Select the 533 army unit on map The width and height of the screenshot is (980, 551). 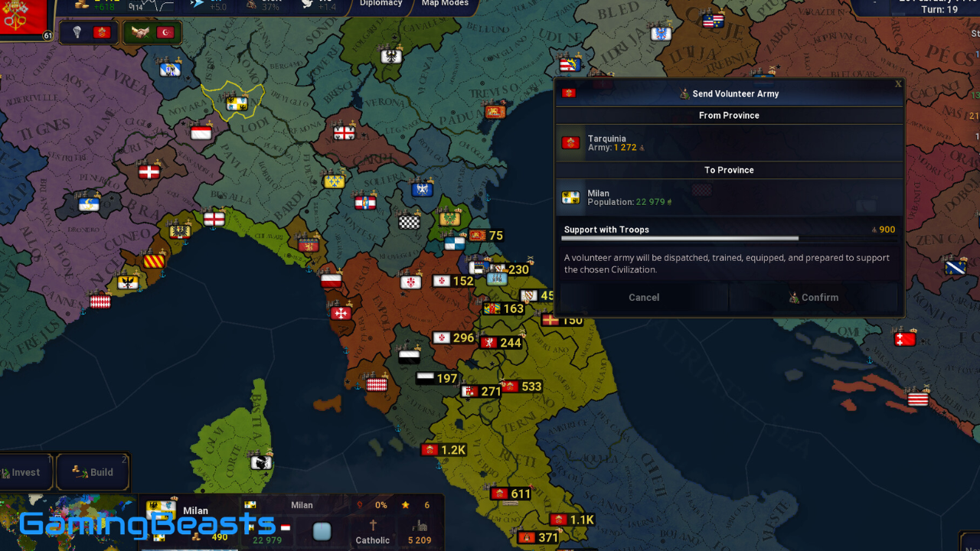point(522,386)
